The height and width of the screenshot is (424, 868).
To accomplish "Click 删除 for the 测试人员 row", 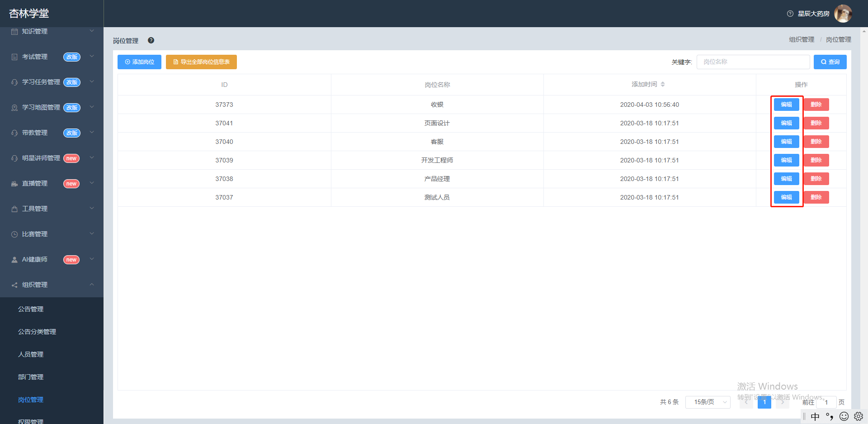I will click(x=816, y=197).
